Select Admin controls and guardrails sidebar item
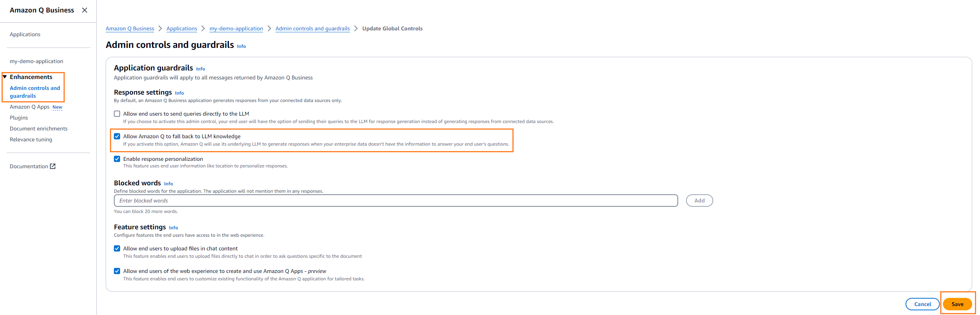 pos(35,92)
